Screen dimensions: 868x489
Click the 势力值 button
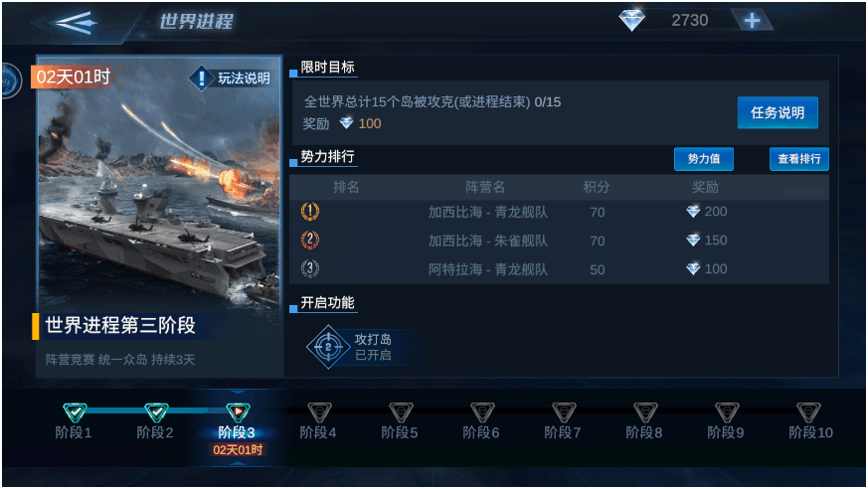pyautogui.click(x=704, y=159)
